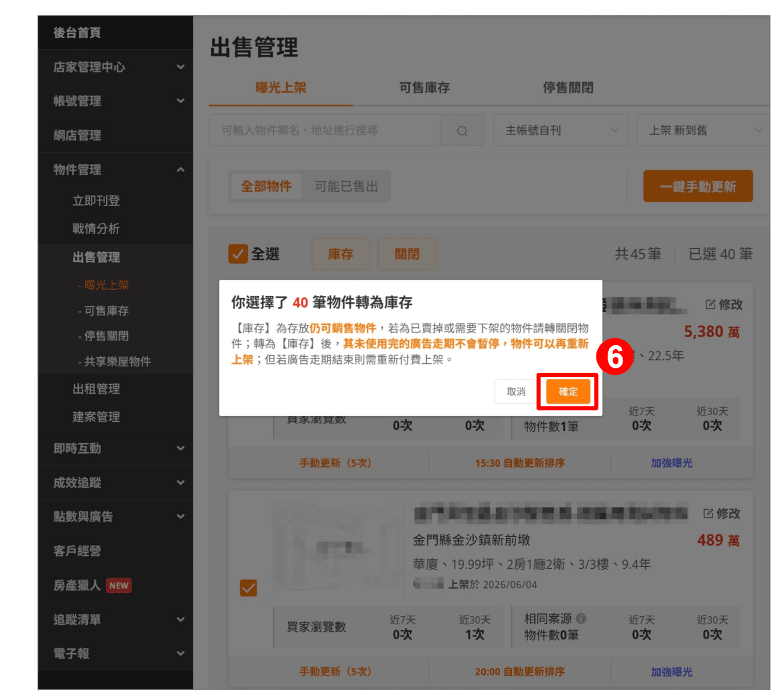Switch to the 可售庫存 tab

click(424, 88)
